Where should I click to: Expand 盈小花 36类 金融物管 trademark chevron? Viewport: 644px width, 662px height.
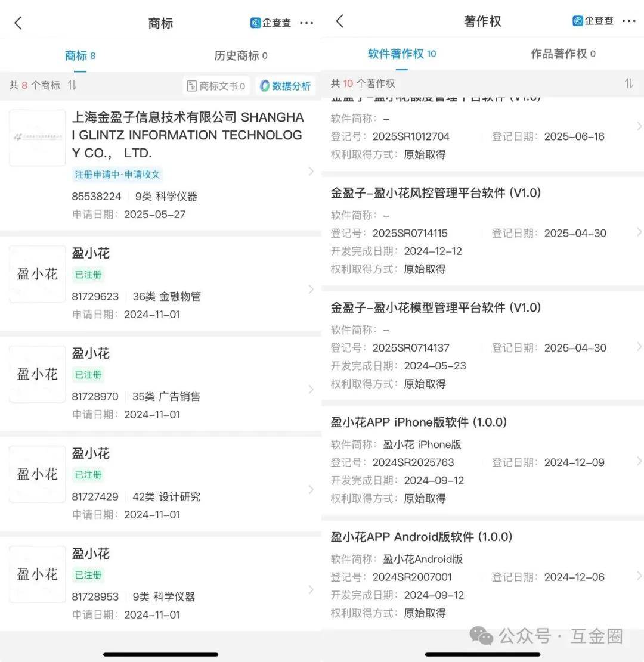pyautogui.click(x=311, y=290)
